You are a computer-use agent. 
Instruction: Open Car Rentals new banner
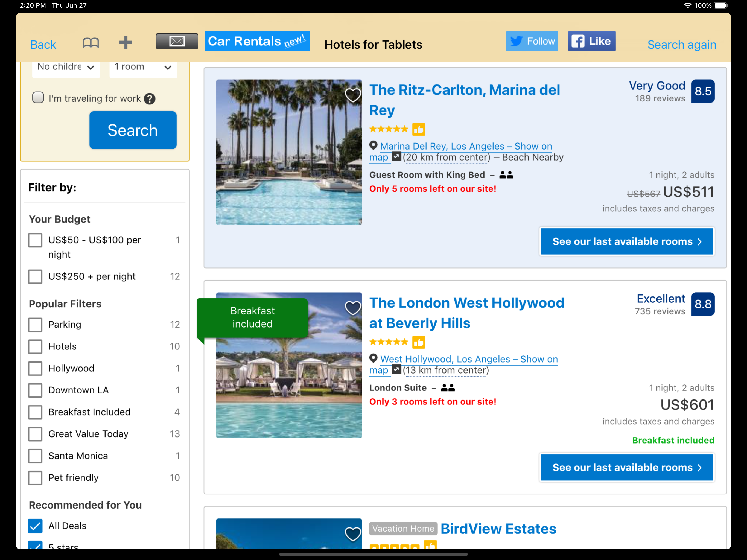257,41
